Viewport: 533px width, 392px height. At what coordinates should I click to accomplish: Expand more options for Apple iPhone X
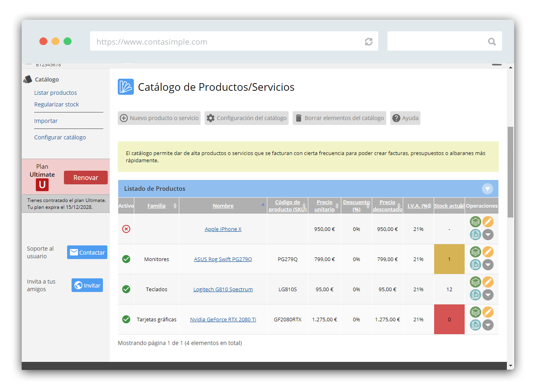(x=488, y=235)
